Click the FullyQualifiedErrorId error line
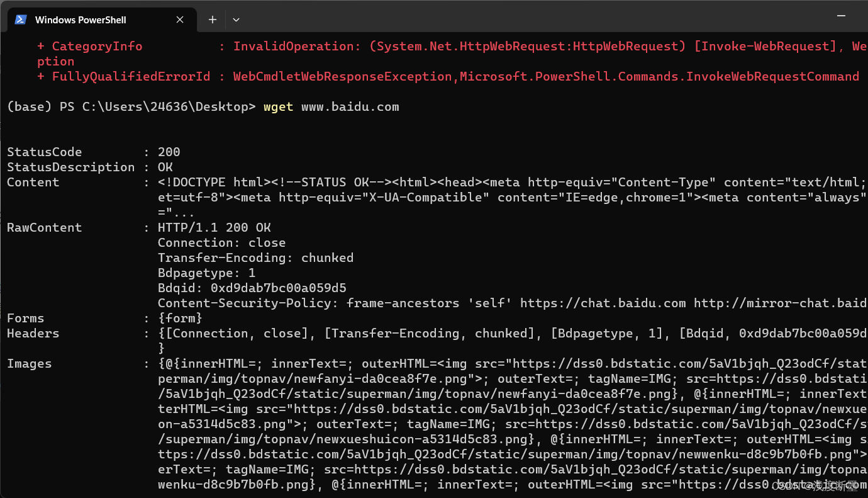The image size is (868, 498). (x=448, y=76)
